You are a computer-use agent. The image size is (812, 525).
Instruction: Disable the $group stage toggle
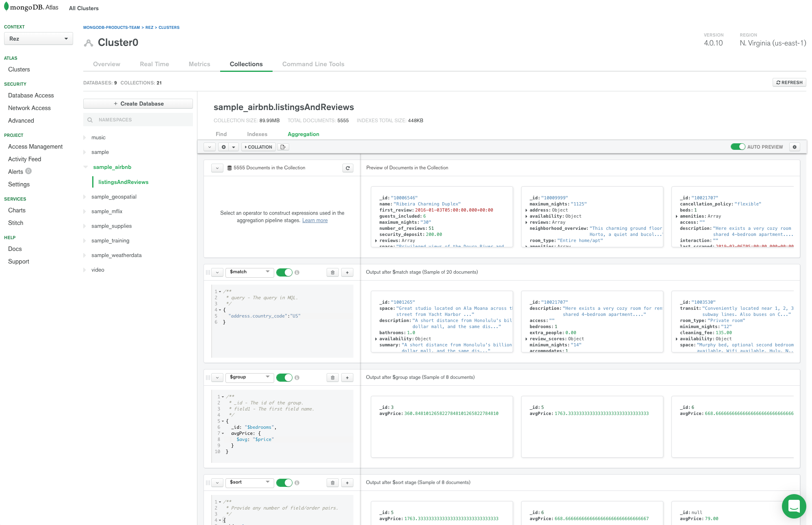(284, 378)
